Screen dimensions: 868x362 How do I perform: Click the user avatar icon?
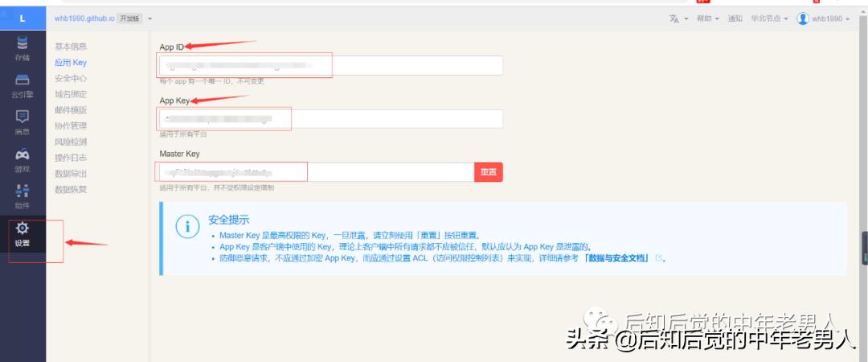click(802, 19)
